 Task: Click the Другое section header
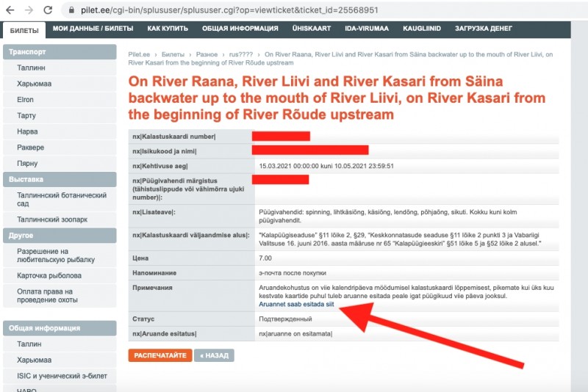point(60,236)
